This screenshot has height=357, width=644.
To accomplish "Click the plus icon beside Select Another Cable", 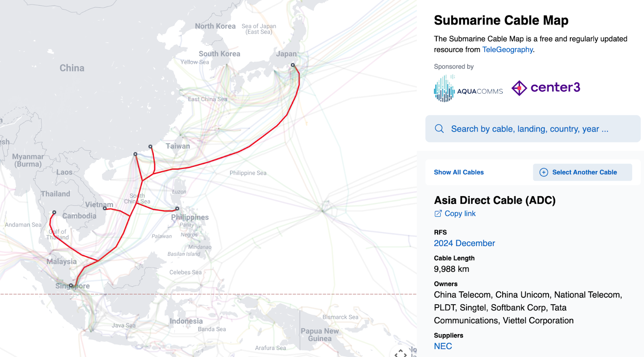I will point(543,172).
